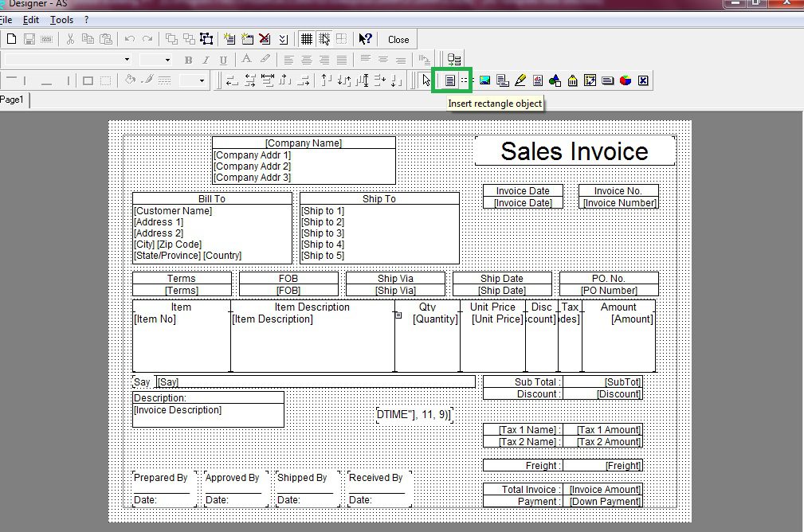Viewport: 804px width, 532px height.
Task: Select the Insert rectangle object tool
Action: tap(449, 80)
